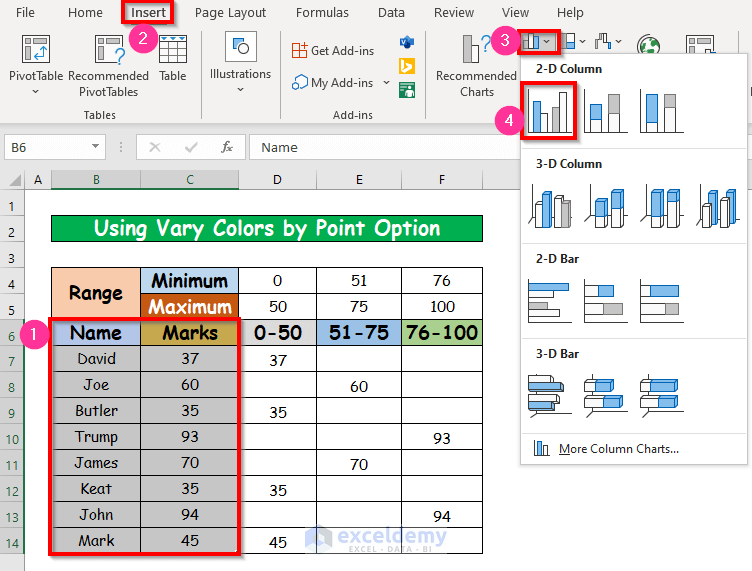Click the People Graph add-in icon
Image resolution: width=752 pixels, height=571 pixels.
407,90
